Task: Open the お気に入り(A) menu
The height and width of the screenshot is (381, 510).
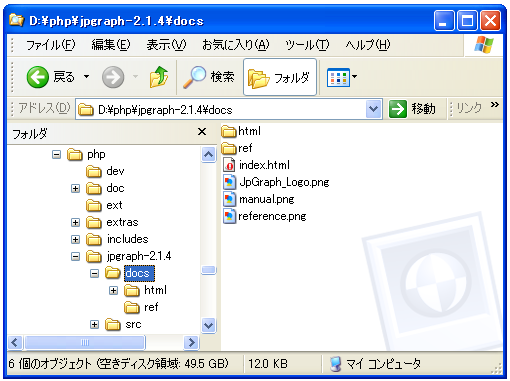Action: click(236, 45)
